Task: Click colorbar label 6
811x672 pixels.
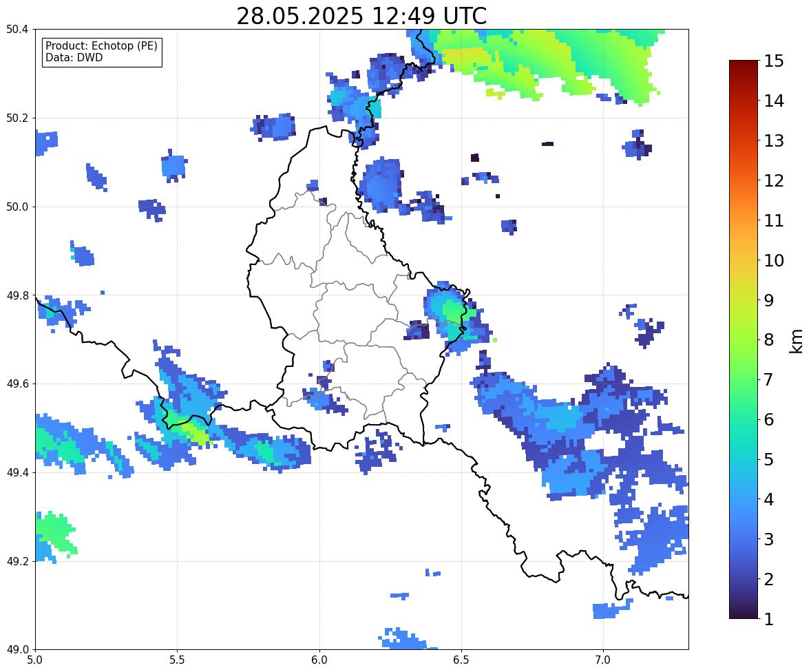Action: (x=769, y=420)
